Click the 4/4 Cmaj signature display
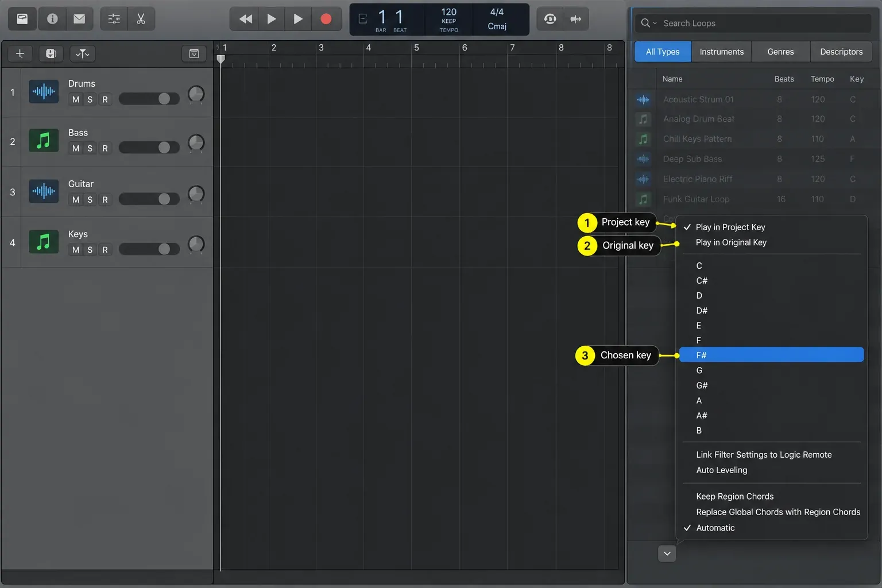Viewport: 882px width, 588px height. [x=497, y=20]
